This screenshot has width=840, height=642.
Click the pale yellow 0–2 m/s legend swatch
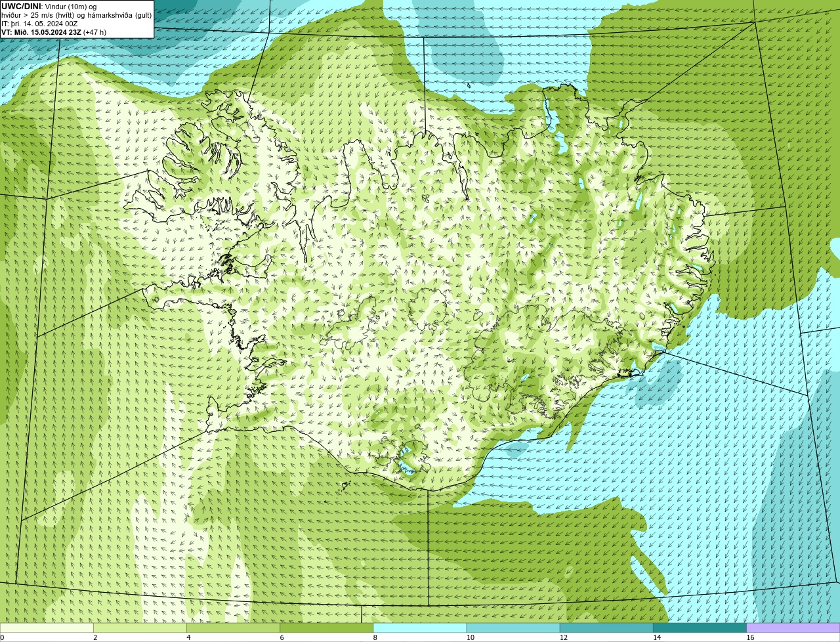click(47, 628)
